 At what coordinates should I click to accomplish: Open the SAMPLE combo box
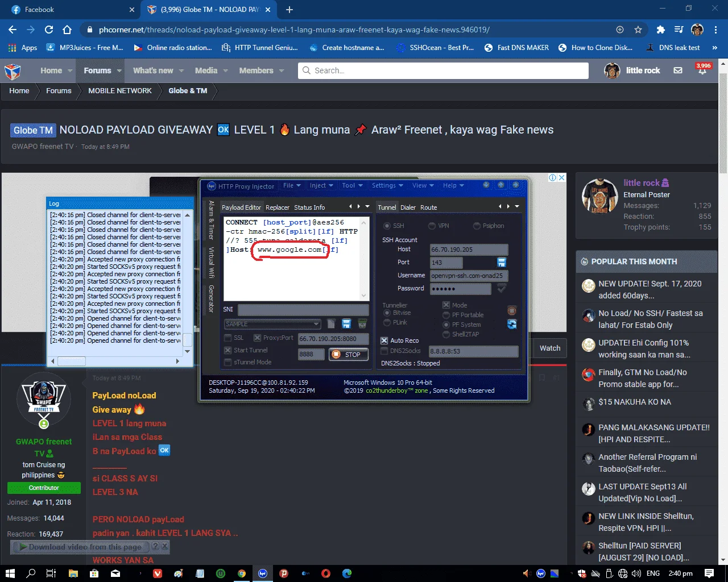[x=273, y=324]
